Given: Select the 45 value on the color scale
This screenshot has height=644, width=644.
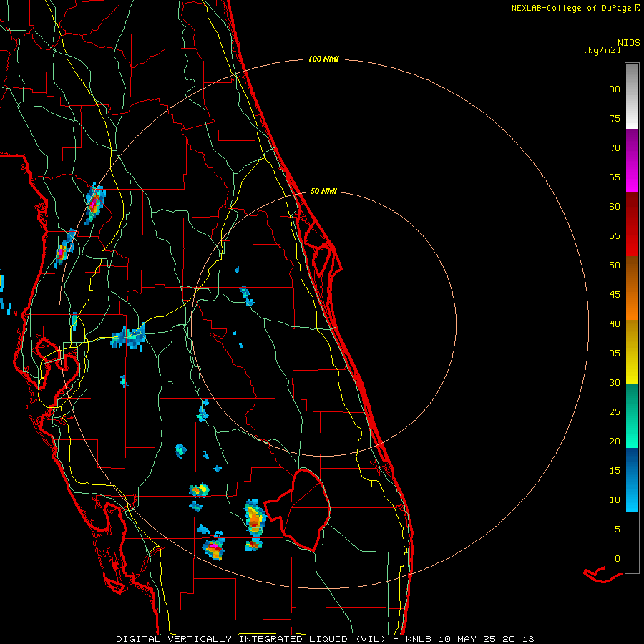Looking at the screenshot, I should pos(615,295).
